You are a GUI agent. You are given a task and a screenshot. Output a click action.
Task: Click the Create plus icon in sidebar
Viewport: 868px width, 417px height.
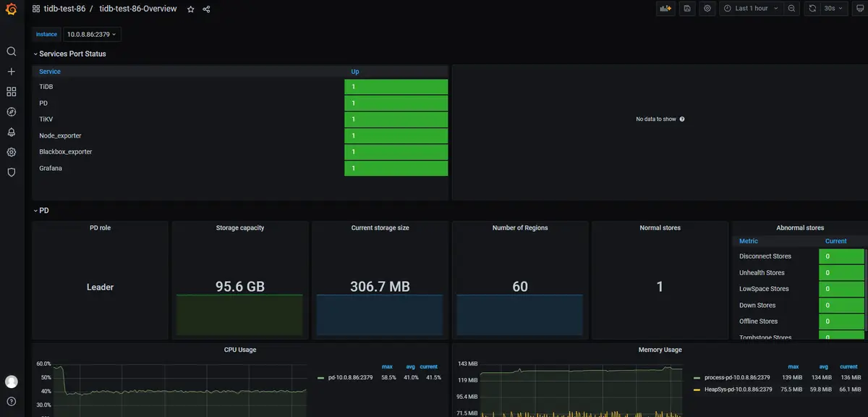pos(11,72)
